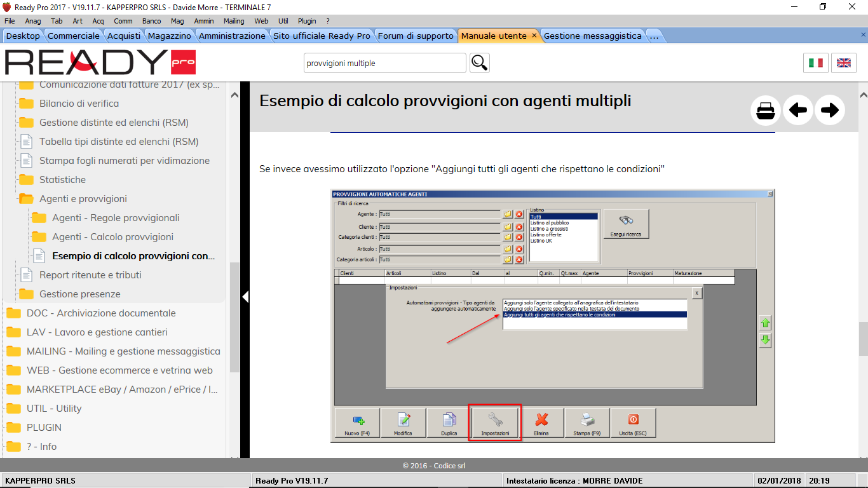Screen dimensions: 868x488
Task: Go to next manual page arrow
Action: coord(830,111)
